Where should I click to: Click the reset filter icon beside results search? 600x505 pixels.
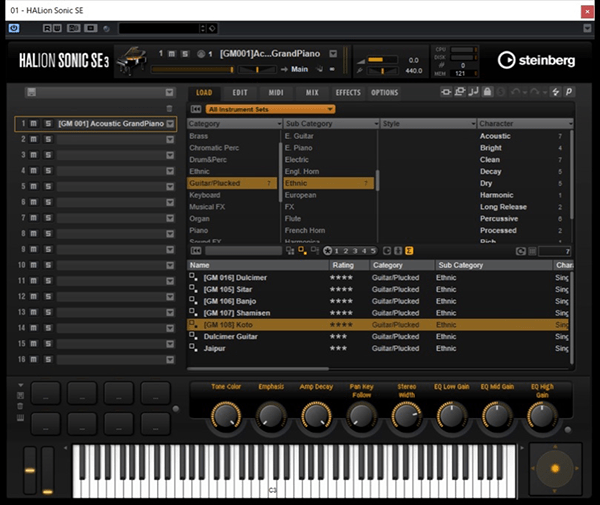tap(196, 251)
